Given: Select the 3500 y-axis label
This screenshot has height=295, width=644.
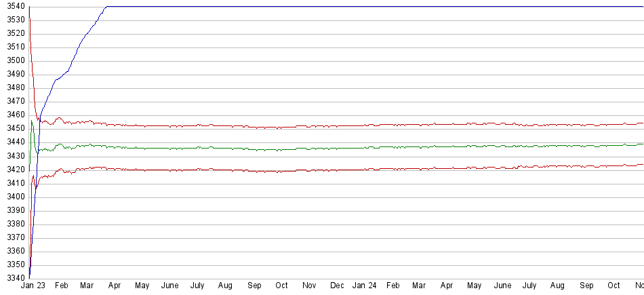Looking at the screenshot, I should point(14,60).
